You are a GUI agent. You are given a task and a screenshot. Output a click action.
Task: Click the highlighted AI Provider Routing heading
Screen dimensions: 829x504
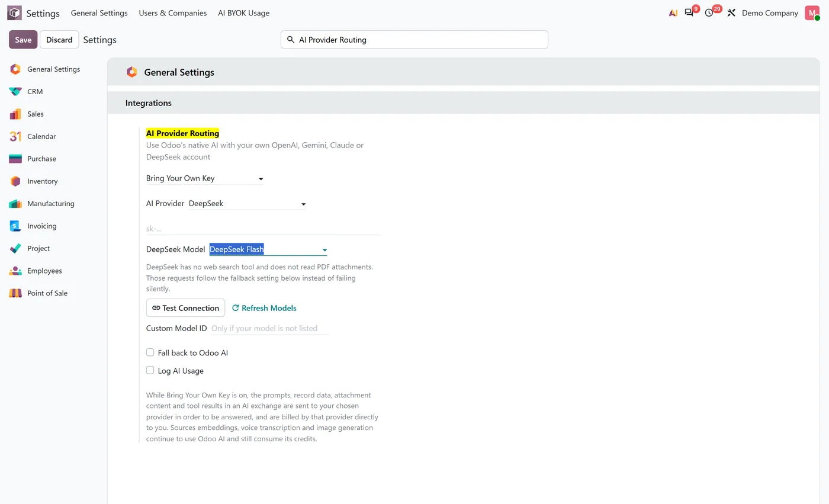[x=183, y=133]
